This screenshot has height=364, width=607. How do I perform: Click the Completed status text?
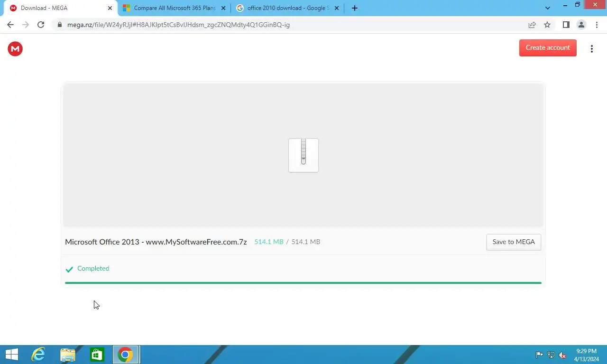click(93, 268)
